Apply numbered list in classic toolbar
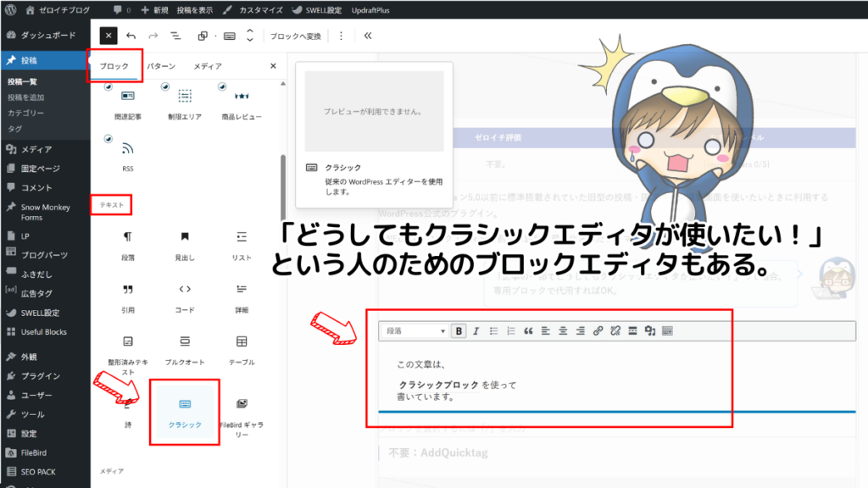Screen dimensions: 868x488 pos(511,331)
